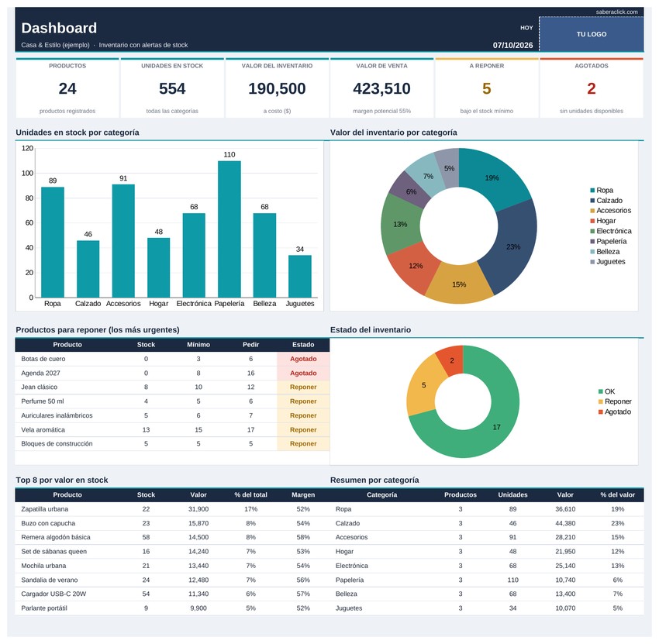The height and width of the screenshot is (644, 659).
Task: Click the Categoría column header
Action: point(381,495)
